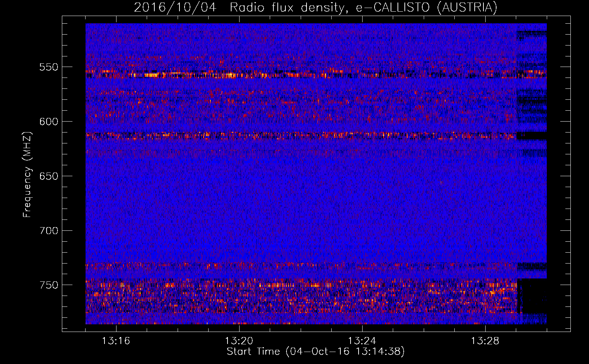The width and height of the screenshot is (589, 364).
Task: Select the 550 frequency tick label
Action: 49,67
